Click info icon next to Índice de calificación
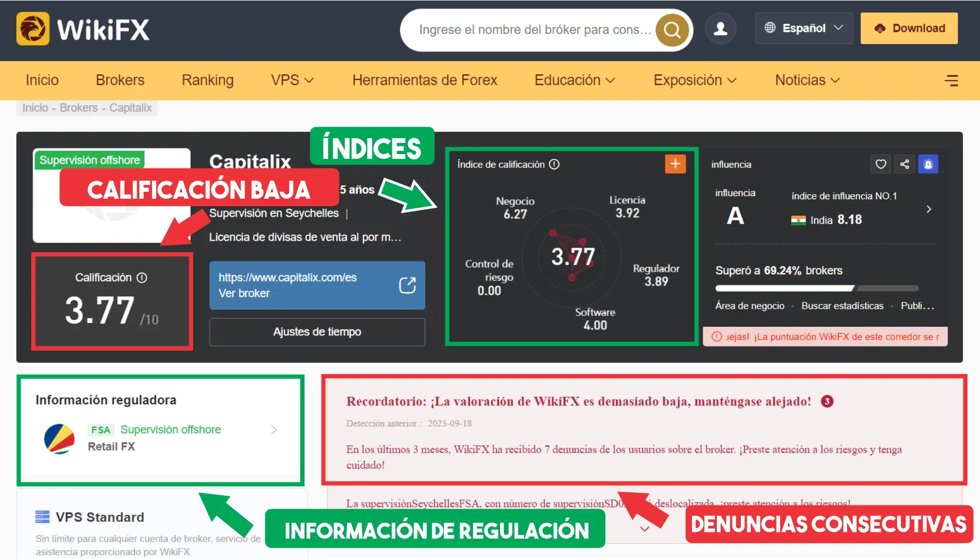This screenshot has width=980, height=559. pos(554,164)
